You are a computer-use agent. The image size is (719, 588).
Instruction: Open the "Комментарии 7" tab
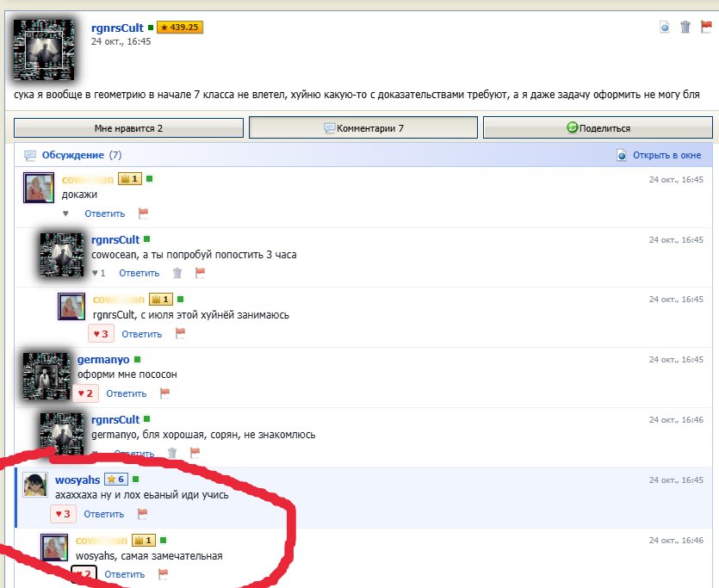click(x=363, y=127)
